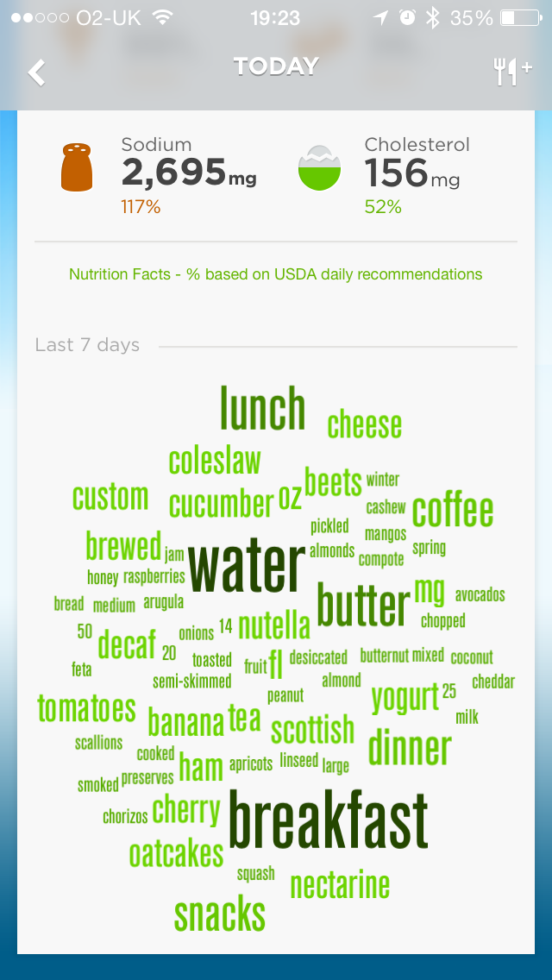Tap "coffee" in the word cloud
This screenshot has height=980, width=552.
click(x=453, y=511)
